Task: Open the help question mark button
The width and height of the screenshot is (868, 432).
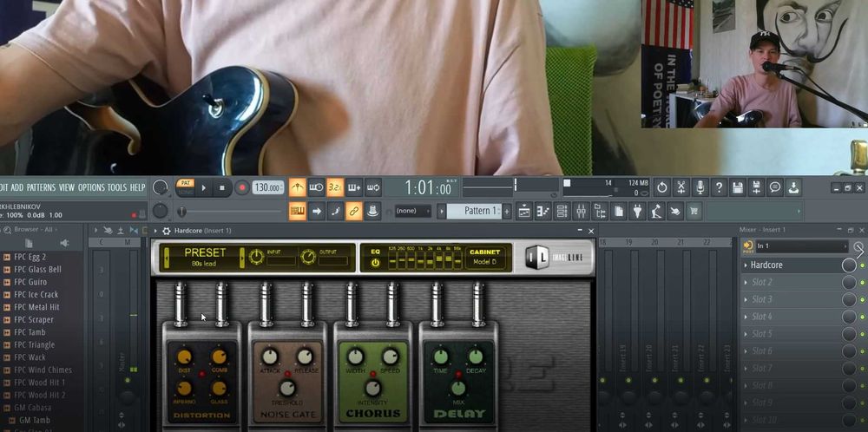Action: [719, 187]
